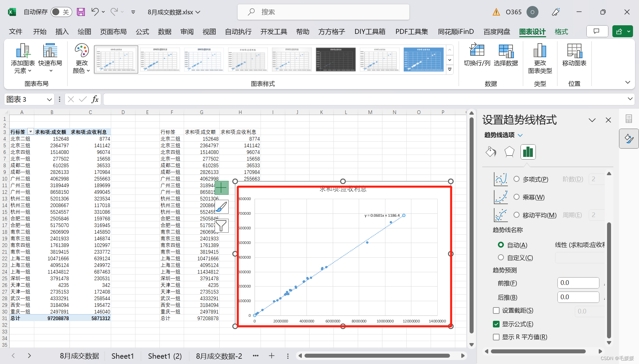The width and height of the screenshot is (639, 364).
Task: Click the sidebar document icon
Action: click(x=629, y=119)
